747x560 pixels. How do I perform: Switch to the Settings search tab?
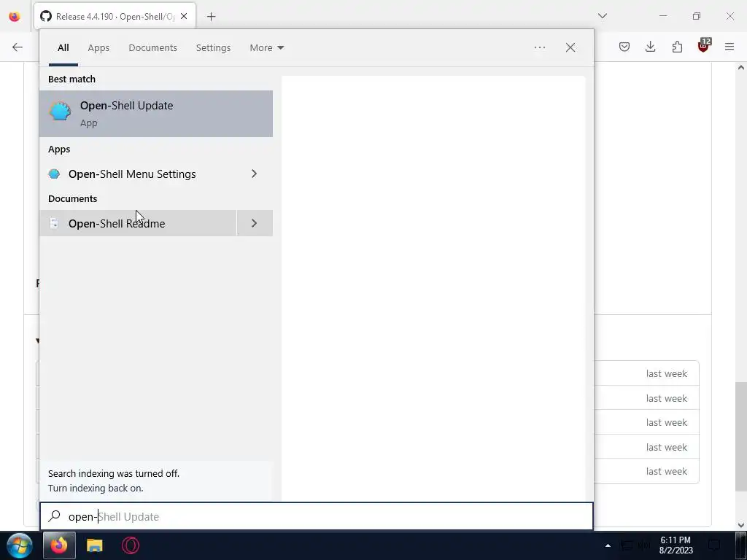point(214,47)
